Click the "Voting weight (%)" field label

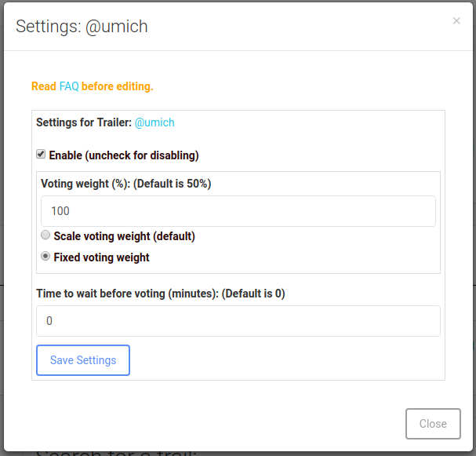125,184
